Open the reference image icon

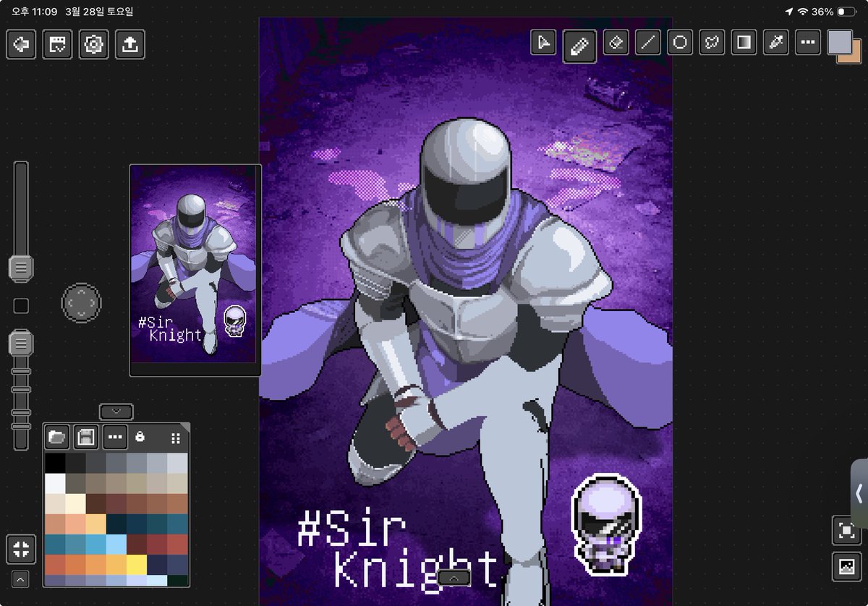point(846,567)
